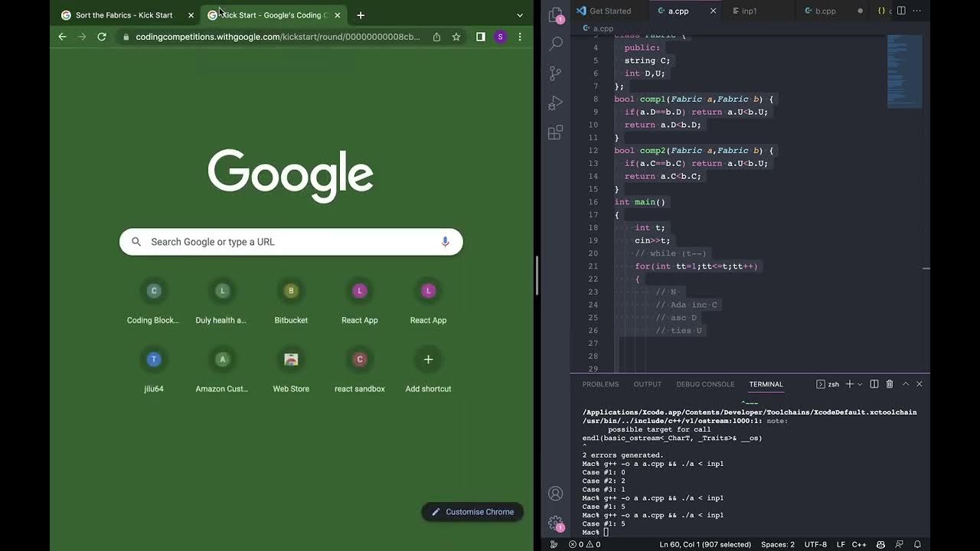The image size is (980, 551).
Task: Reload the Chrome page
Action: point(102,37)
